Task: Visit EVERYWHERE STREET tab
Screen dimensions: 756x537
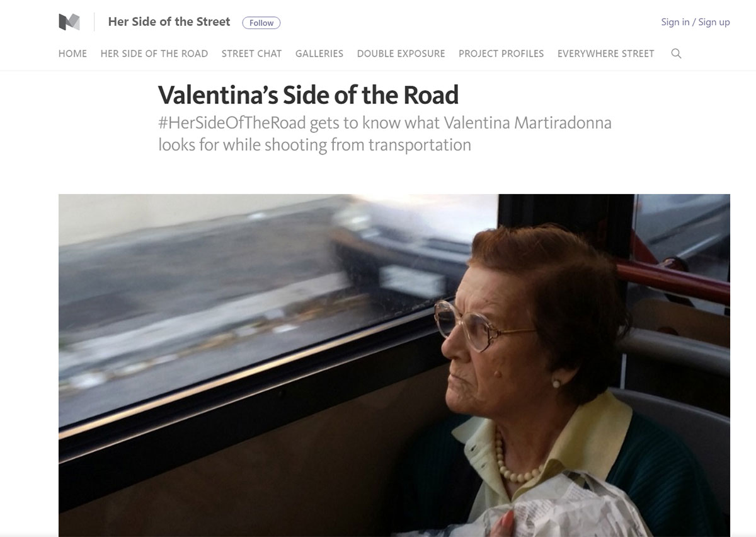Action: click(x=605, y=54)
